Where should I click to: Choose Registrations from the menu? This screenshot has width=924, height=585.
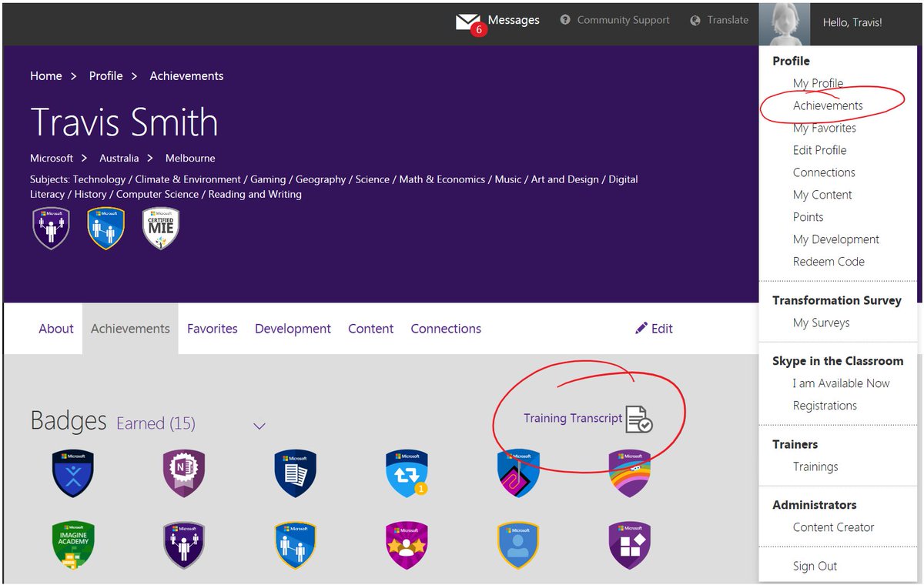[x=825, y=406]
